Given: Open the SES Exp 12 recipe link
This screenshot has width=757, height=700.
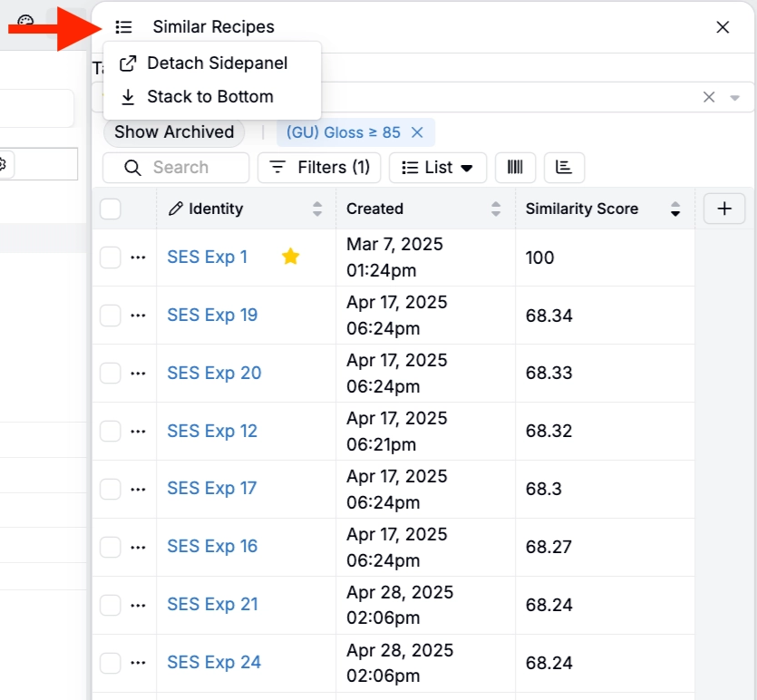Looking at the screenshot, I should point(212,431).
